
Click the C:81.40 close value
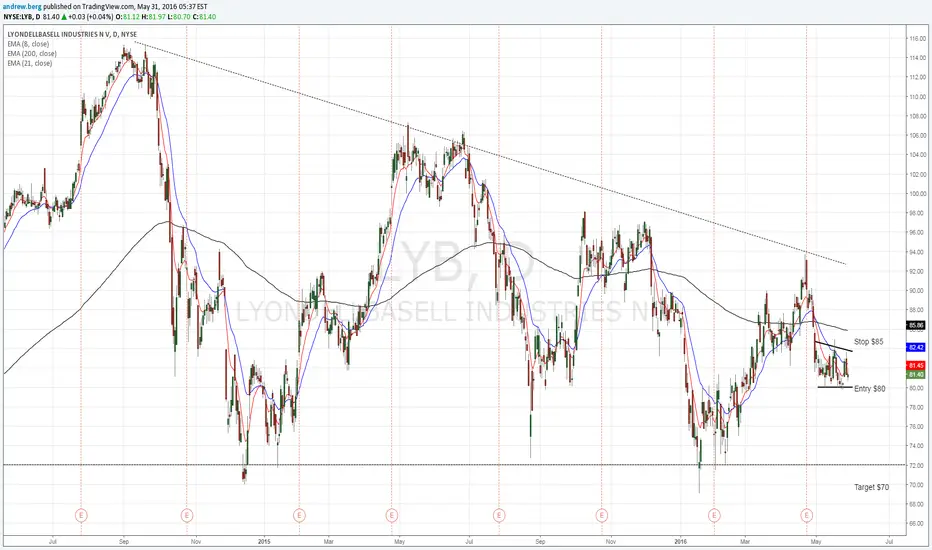tap(204, 17)
